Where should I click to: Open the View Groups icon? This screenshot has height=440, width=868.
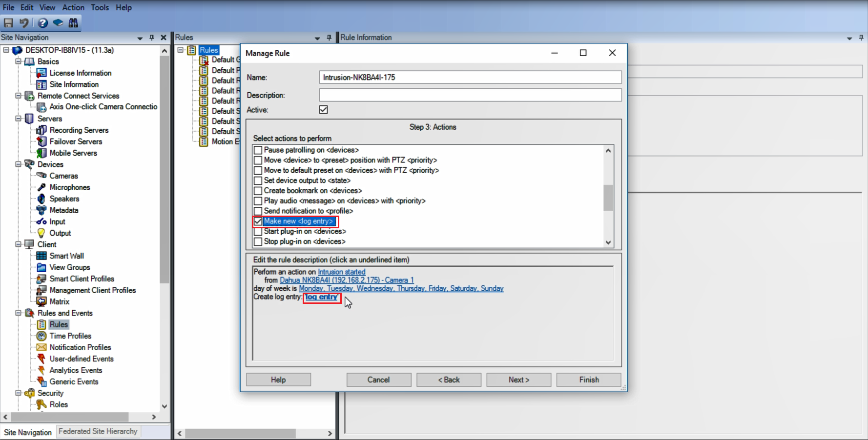41,267
